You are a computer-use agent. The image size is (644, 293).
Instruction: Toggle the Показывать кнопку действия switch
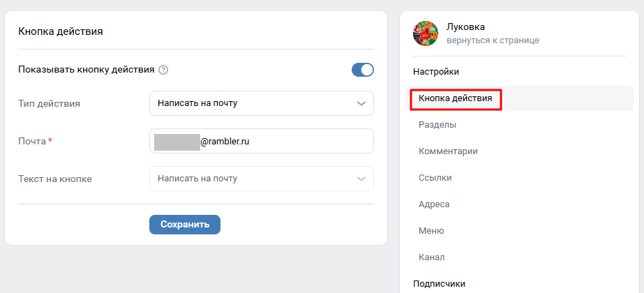[363, 70]
